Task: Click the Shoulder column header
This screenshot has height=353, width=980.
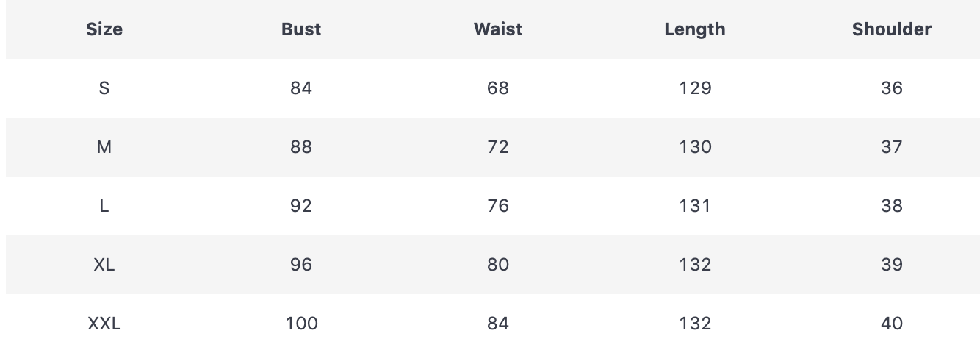Action: (892, 29)
